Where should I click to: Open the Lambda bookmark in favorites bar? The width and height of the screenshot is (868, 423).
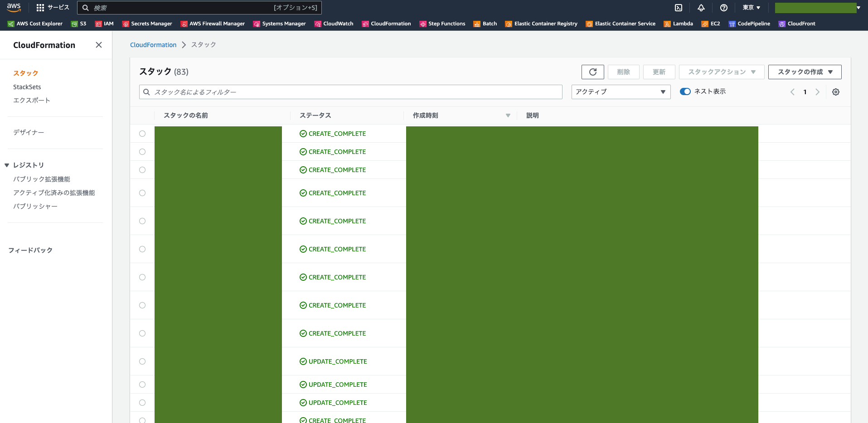point(679,24)
